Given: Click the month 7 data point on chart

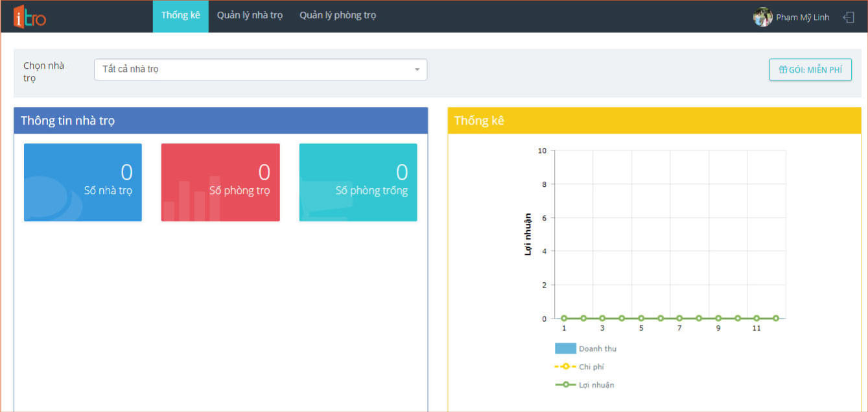Looking at the screenshot, I should pyautogui.click(x=679, y=319).
